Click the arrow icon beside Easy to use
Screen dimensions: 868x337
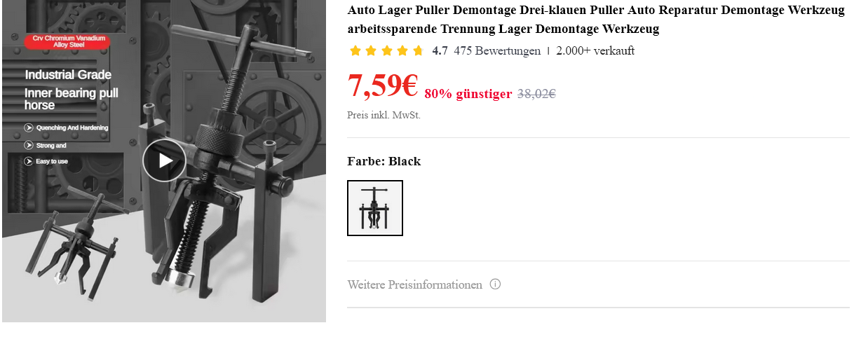[x=29, y=161]
